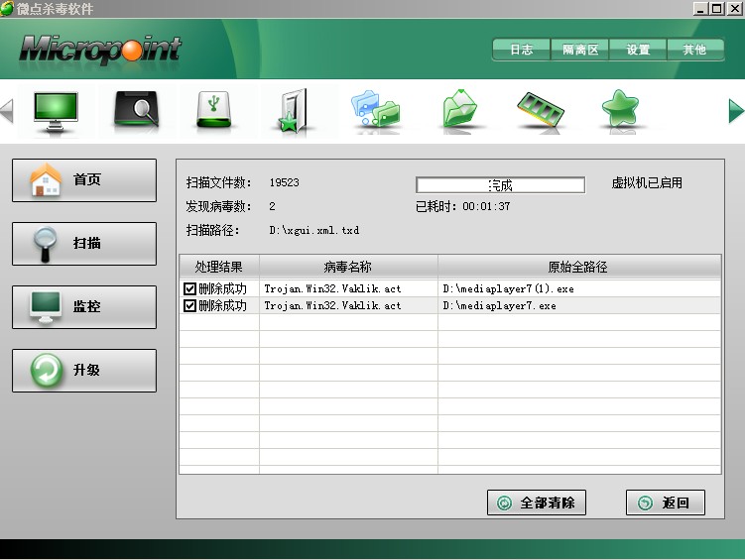
Task: Click scanned file count 19523
Action: (284, 182)
